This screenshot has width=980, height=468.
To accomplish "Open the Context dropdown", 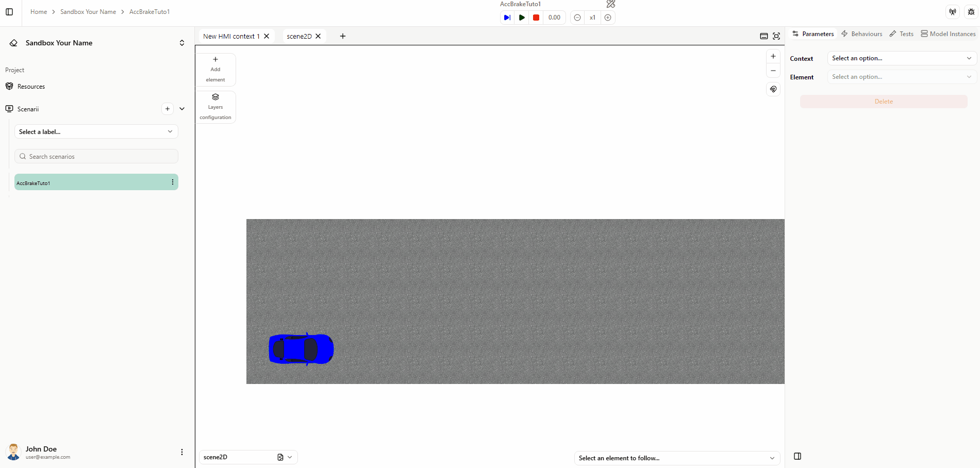I will [902, 58].
